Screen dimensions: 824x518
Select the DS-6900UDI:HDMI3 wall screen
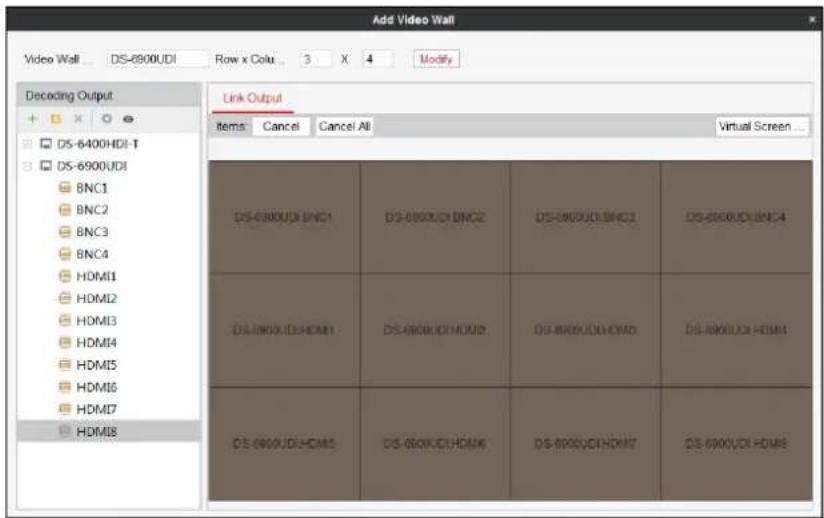pyautogui.click(x=585, y=330)
